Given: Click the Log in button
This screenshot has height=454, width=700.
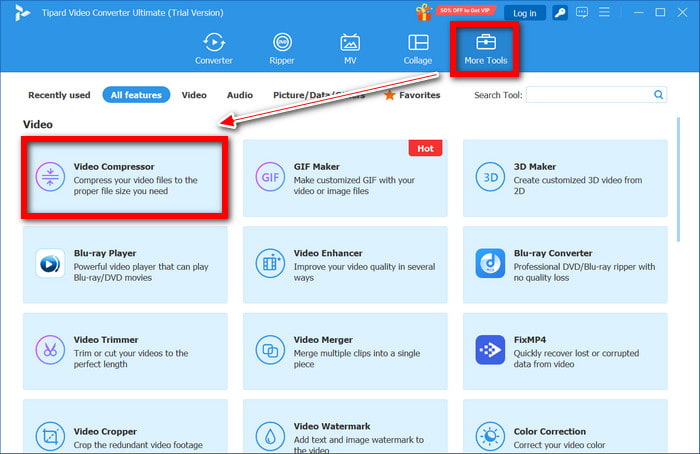Looking at the screenshot, I should (524, 13).
